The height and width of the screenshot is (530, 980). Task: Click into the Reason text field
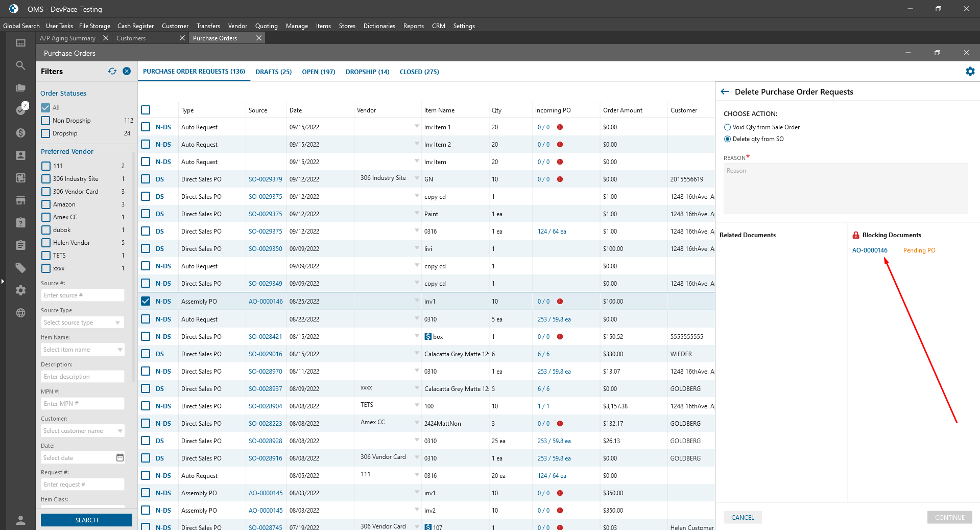pos(845,188)
